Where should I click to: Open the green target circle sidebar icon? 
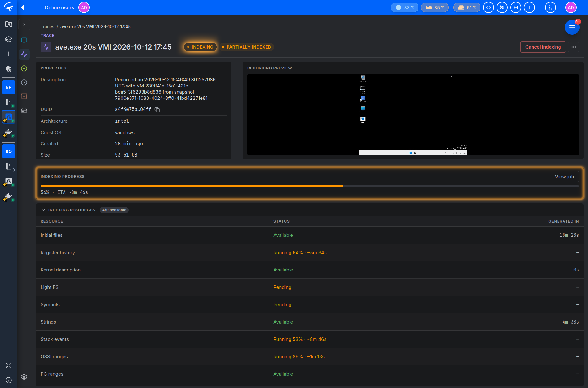click(24, 68)
